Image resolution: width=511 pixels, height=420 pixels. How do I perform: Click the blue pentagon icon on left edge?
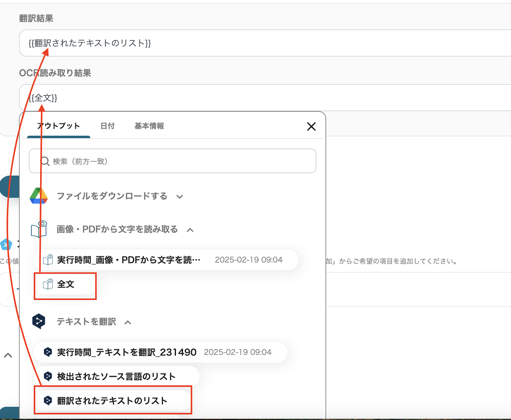6,245
